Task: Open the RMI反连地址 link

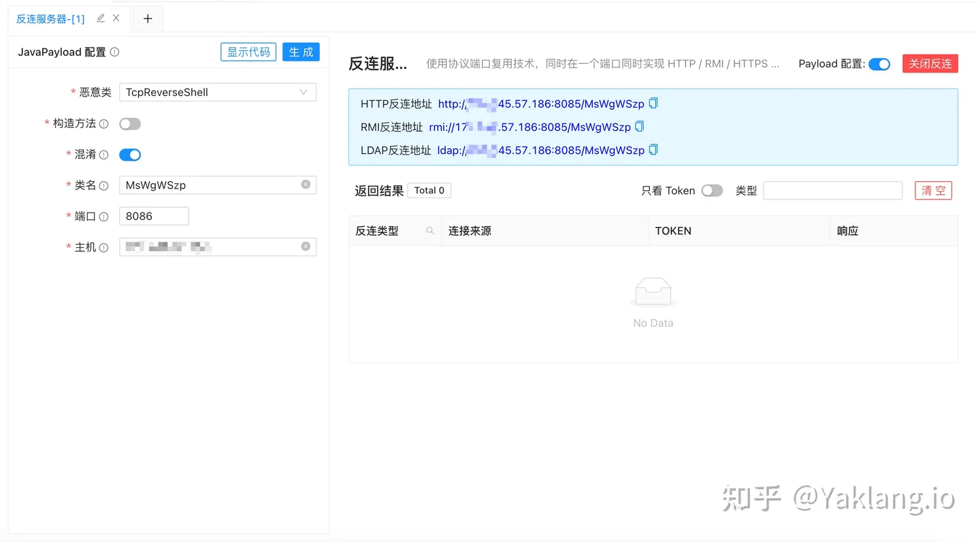Action: (x=529, y=127)
